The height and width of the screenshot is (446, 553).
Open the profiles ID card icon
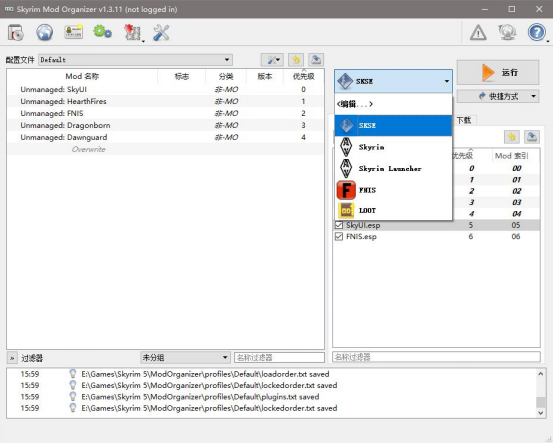73,32
